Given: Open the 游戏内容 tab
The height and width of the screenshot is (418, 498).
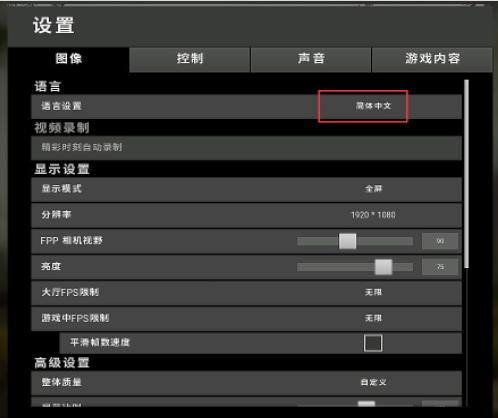Looking at the screenshot, I should tap(432, 59).
